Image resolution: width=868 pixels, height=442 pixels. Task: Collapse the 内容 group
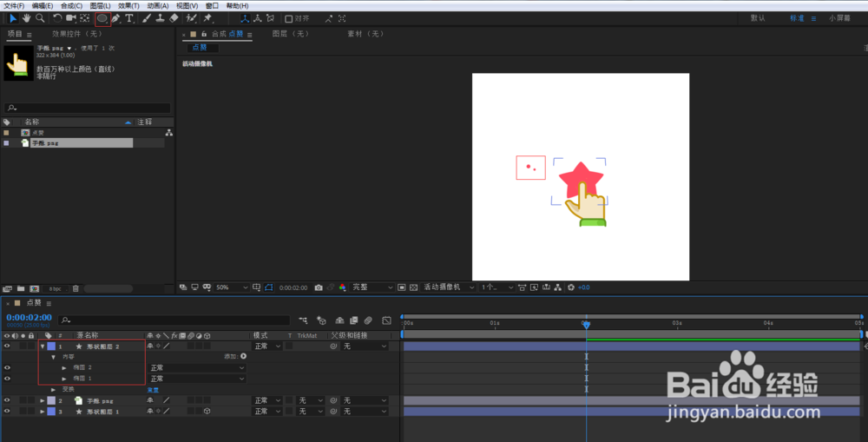tap(53, 357)
